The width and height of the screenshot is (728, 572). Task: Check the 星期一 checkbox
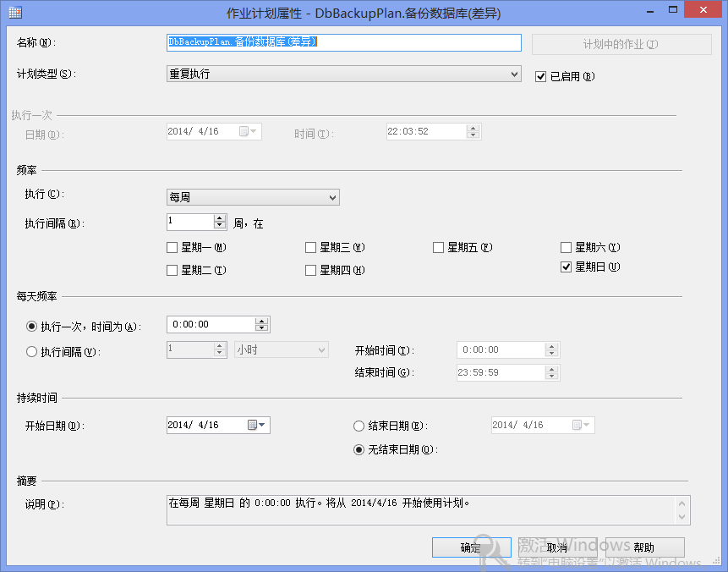pyautogui.click(x=172, y=248)
